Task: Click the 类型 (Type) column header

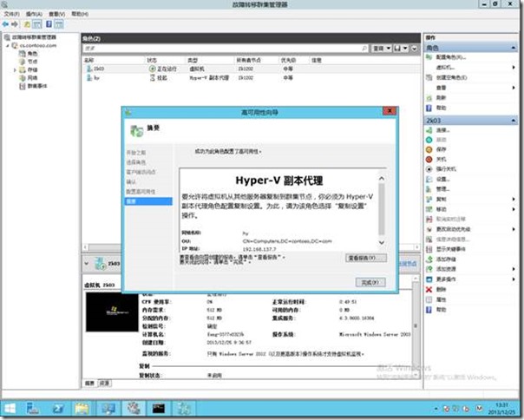Action: coord(193,61)
